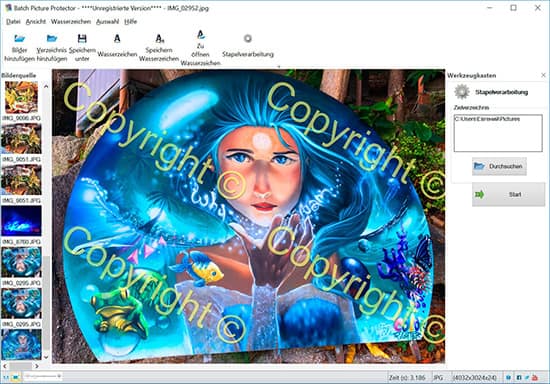The width and height of the screenshot is (550, 384).
Task: Close the Werkzeugkasten panel
Action: pyautogui.click(x=543, y=75)
